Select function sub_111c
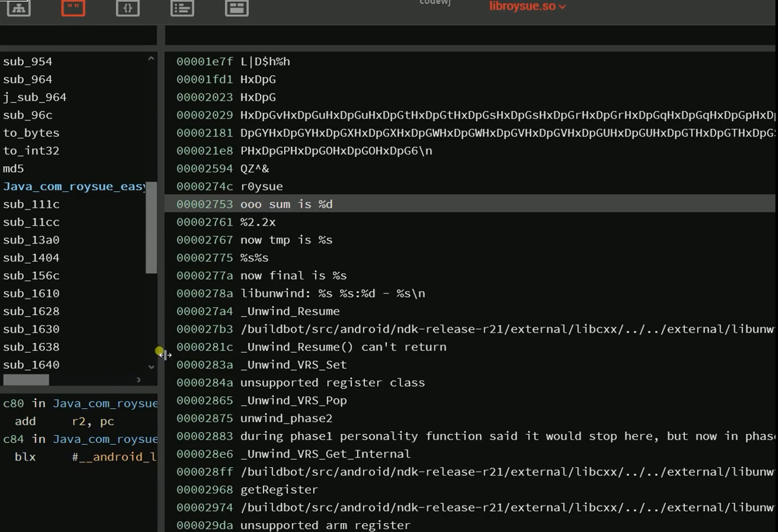 (x=31, y=204)
